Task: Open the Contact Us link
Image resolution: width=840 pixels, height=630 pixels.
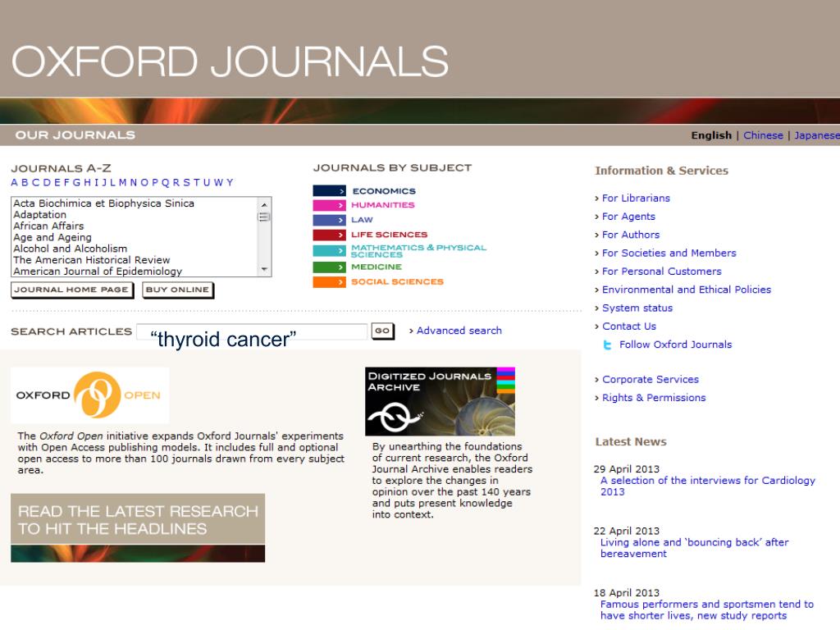Action: pyautogui.click(x=629, y=326)
